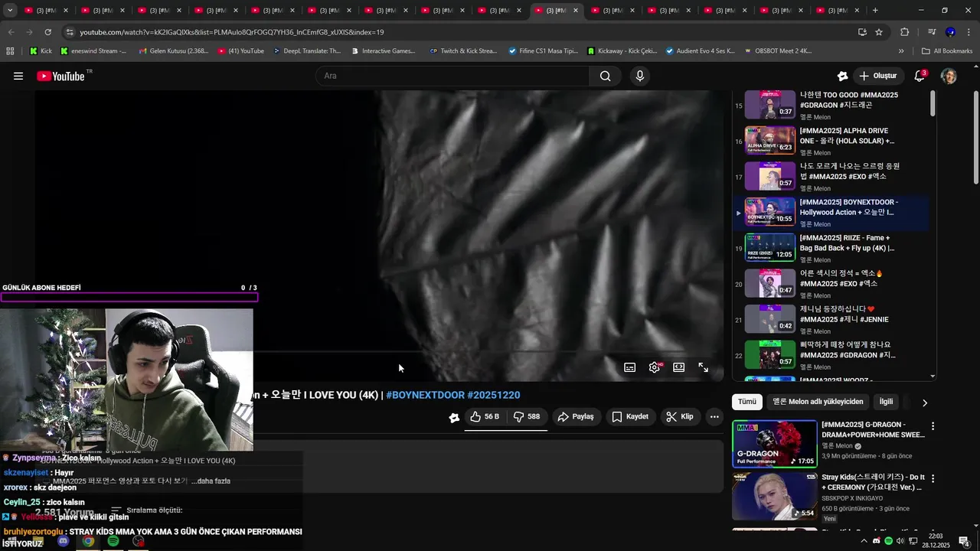Viewport: 980px width, 551px height.
Task: Create a clip with Klip button
Action: click(x=680, y=416)
